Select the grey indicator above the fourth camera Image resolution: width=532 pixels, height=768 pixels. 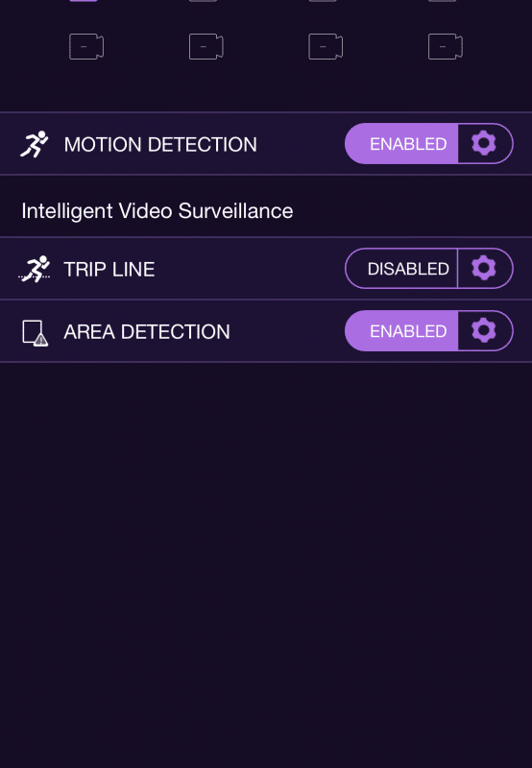(x=442, y=1)
